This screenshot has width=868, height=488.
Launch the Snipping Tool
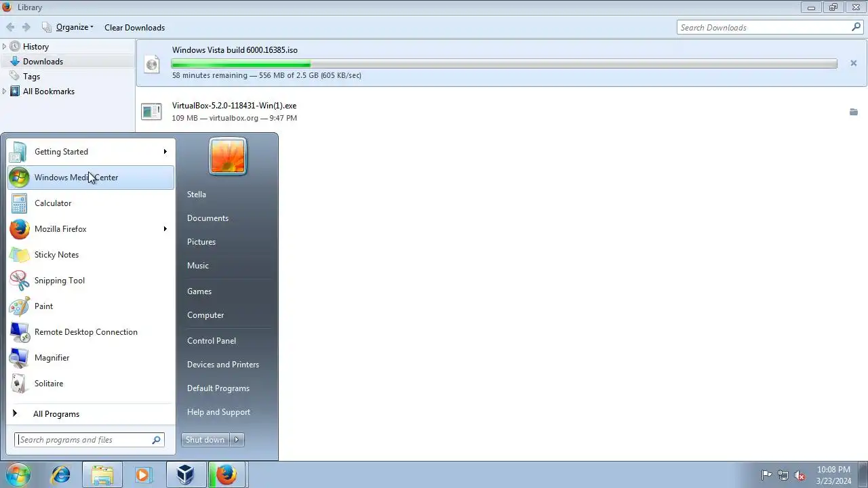click(90, 281)
